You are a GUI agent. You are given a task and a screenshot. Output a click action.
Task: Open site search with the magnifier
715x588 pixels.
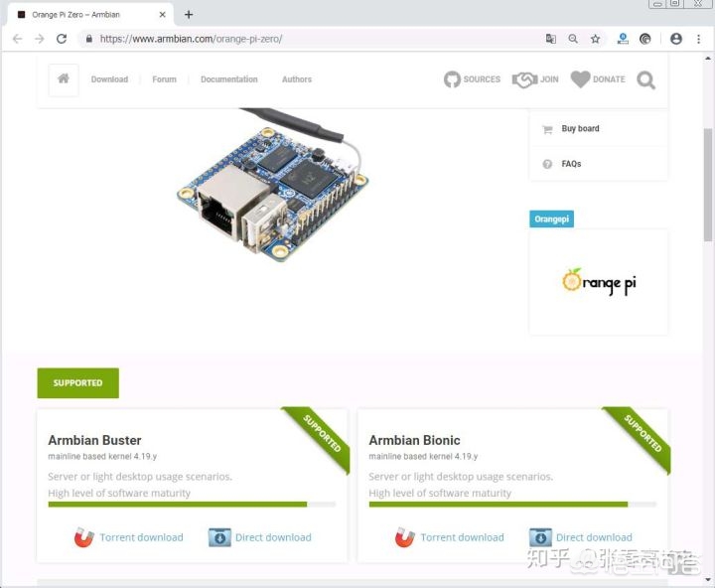[x=646, y=80]
